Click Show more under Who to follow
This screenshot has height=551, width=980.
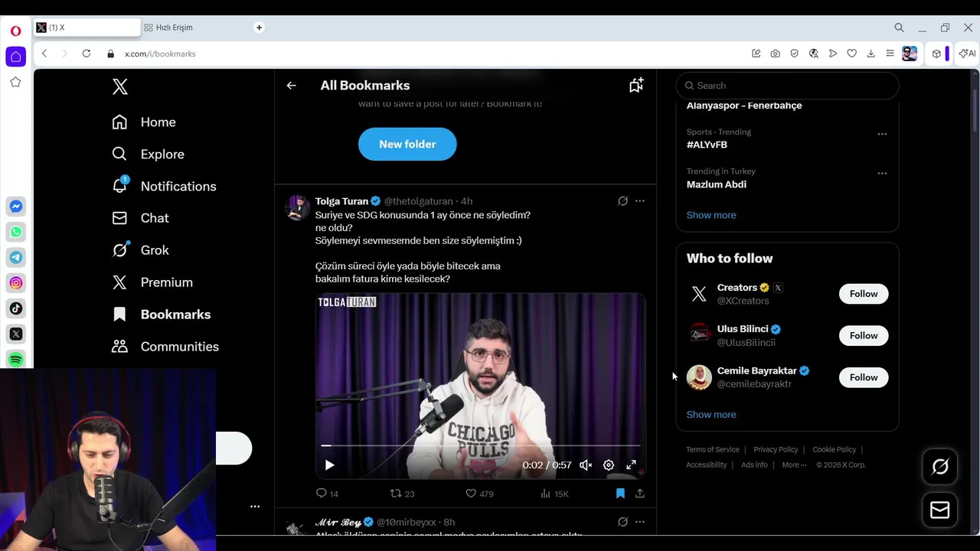[x=711, y=415]
